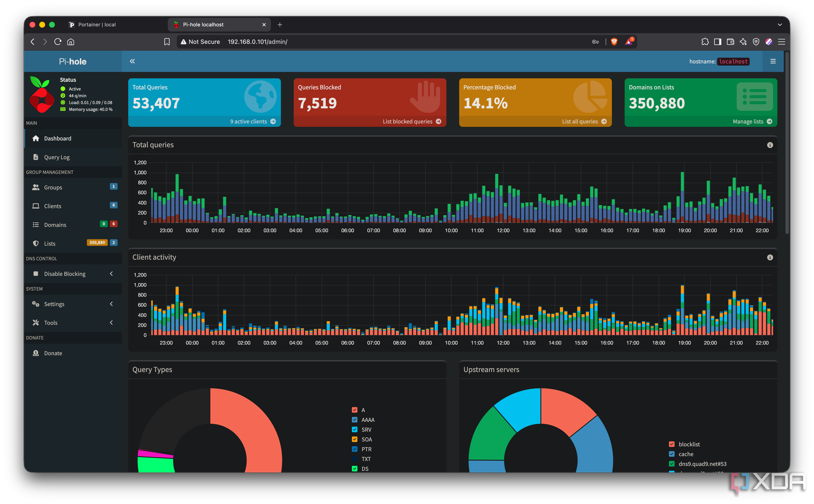
Task: Open the Domains management page
Action: [x=73, y=225]
